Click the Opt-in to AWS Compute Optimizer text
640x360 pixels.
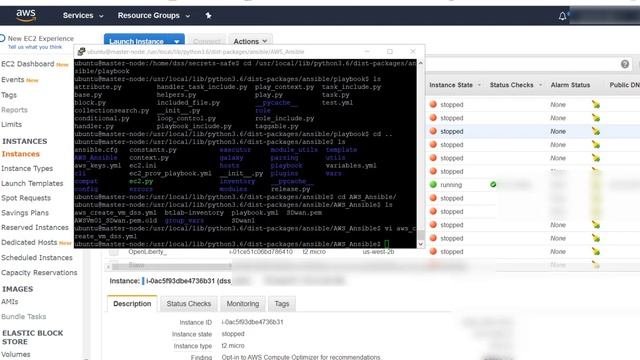click(301, 357)
